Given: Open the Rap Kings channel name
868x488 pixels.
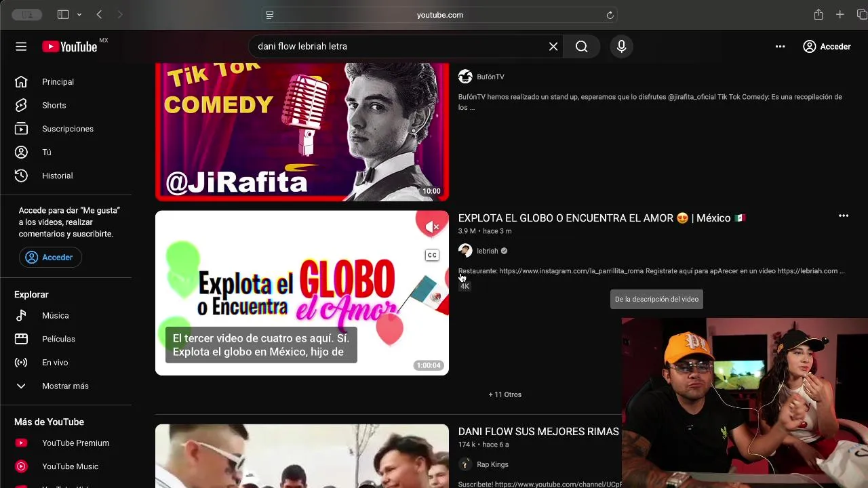Looking at the screenshot, I should pyautogui.click(x=492, y=465).
